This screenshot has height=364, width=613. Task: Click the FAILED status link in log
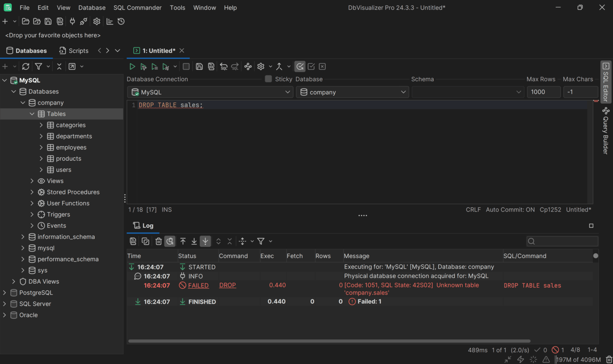198,285
